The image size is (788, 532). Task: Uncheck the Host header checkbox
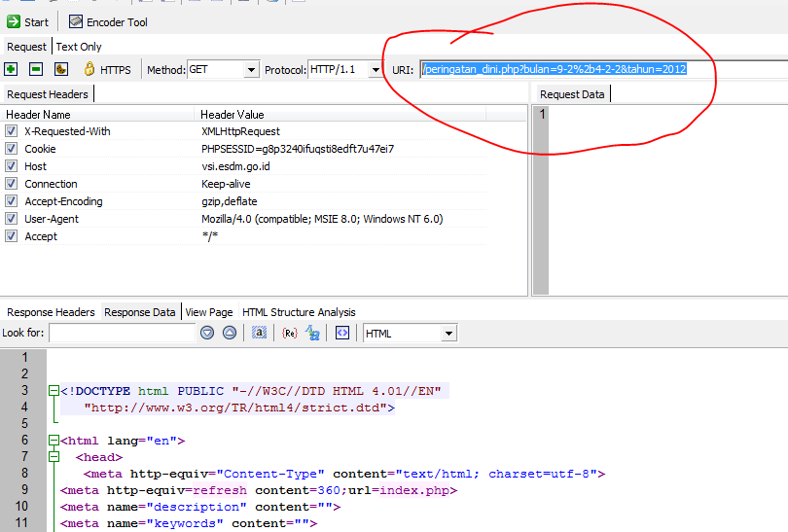[x=11, y=166]
